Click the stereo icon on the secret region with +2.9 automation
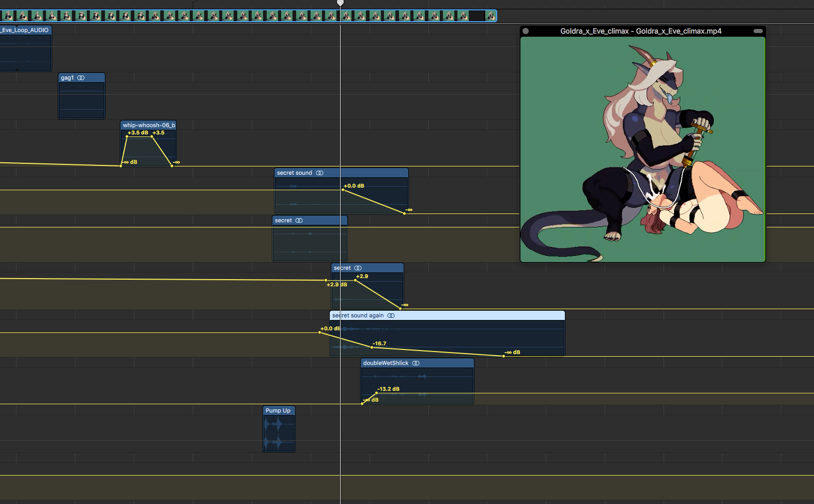The image size is (814, 504). [x=358, y=268]
